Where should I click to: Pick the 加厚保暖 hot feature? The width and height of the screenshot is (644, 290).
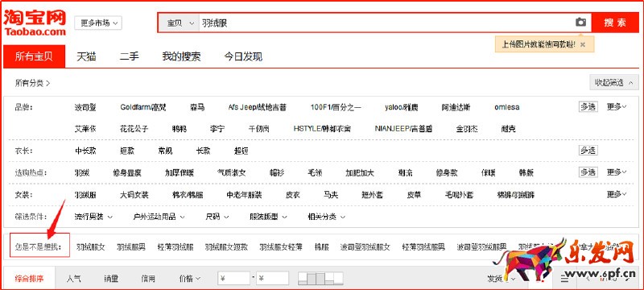pos(180,173)
